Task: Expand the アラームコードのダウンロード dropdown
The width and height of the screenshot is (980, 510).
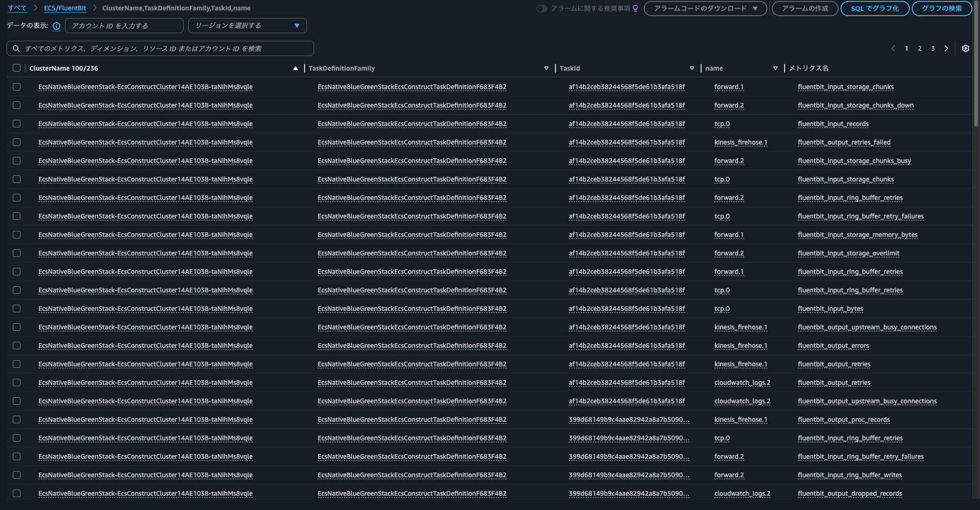Action: click(x=705, y=8)
